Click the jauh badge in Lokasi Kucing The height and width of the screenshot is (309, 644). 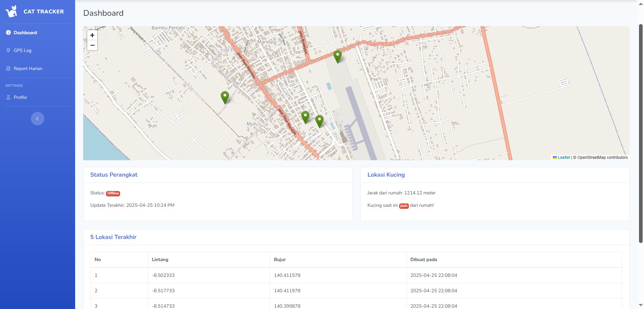tap(404, 205)
